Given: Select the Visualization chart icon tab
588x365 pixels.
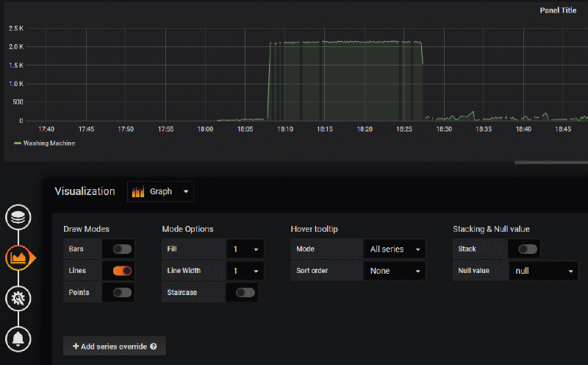Looking at the screenshot, I should [18, 257].
